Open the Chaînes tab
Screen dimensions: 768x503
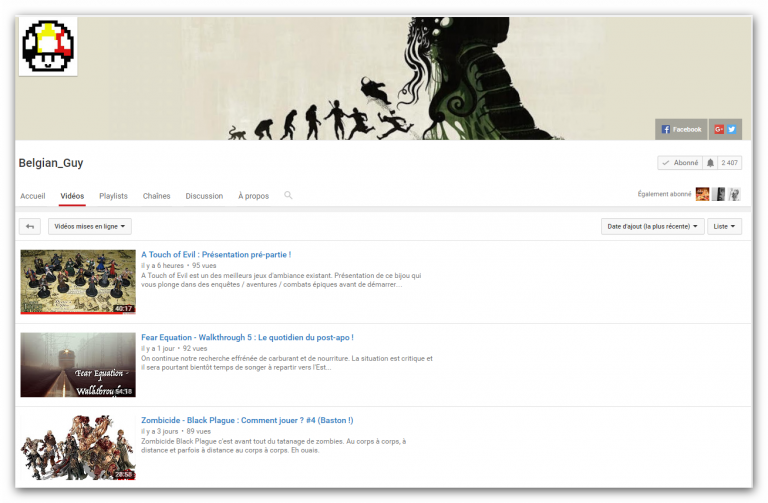pyautogui.click(x=156, y=196)
